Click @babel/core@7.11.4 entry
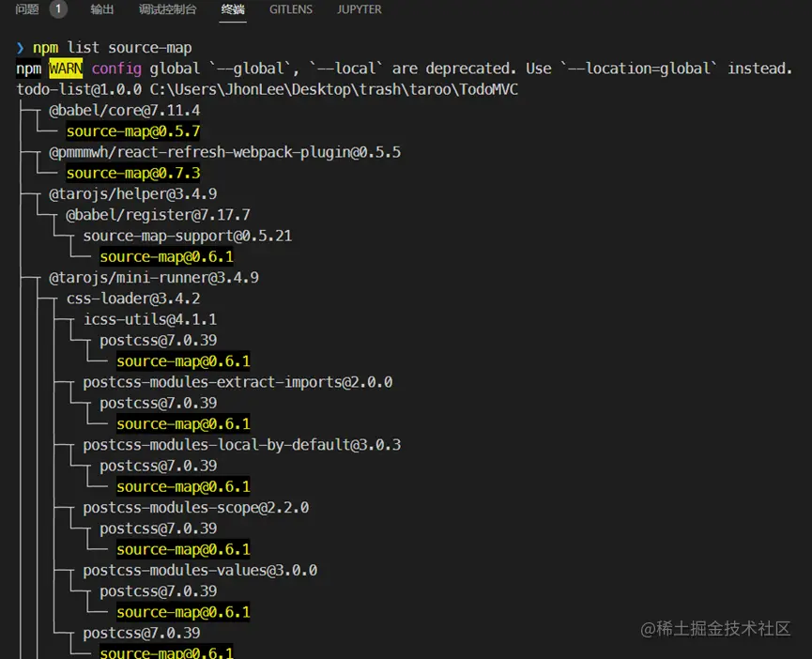 click(124, 110)
